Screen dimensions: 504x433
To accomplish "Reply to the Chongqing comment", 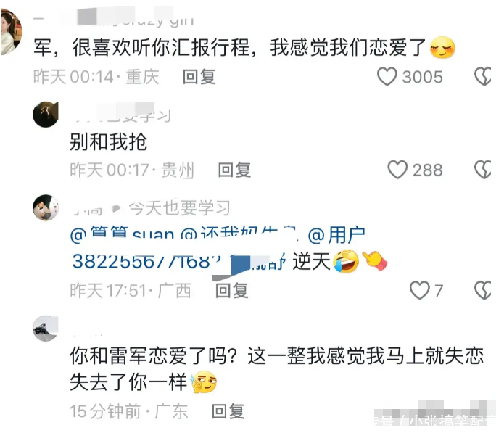I will 199,77.
